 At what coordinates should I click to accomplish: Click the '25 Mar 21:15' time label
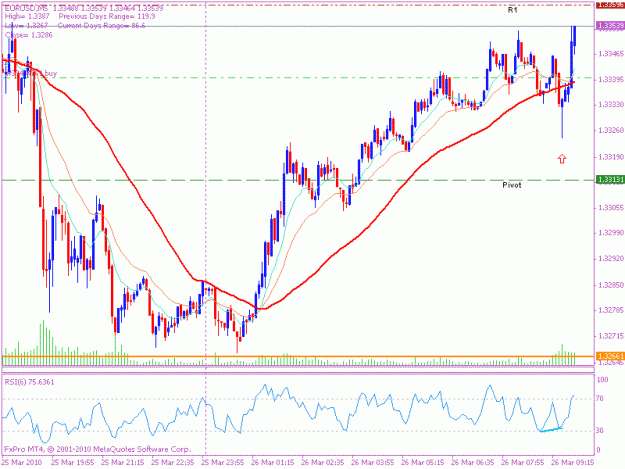[122, 463]
